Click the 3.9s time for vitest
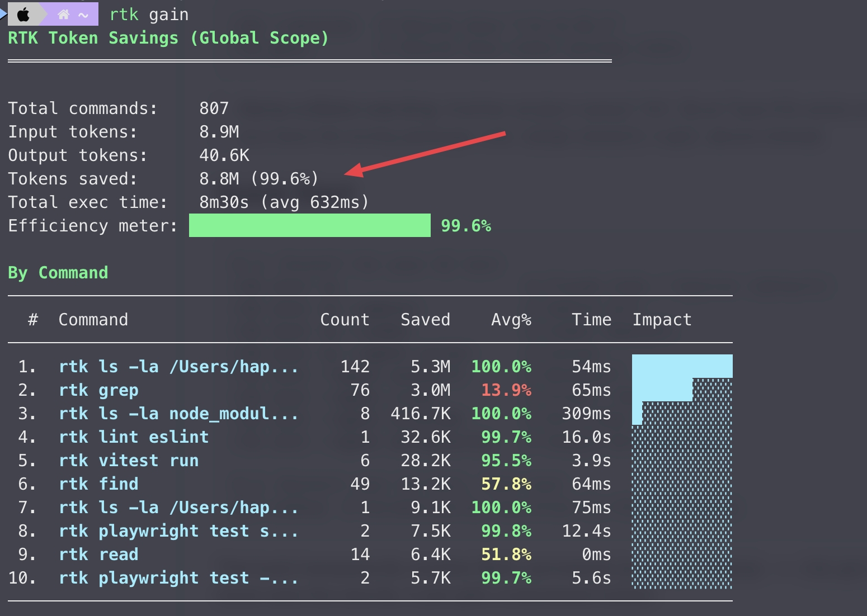Viewport: 867px width, 616px height. click(x=591, y=460)
